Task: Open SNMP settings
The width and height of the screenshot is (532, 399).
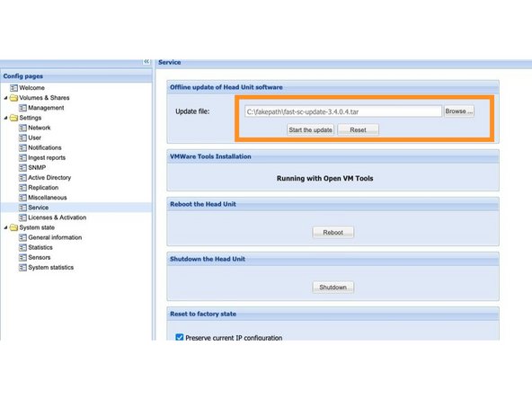Action: tap(37, 168)
